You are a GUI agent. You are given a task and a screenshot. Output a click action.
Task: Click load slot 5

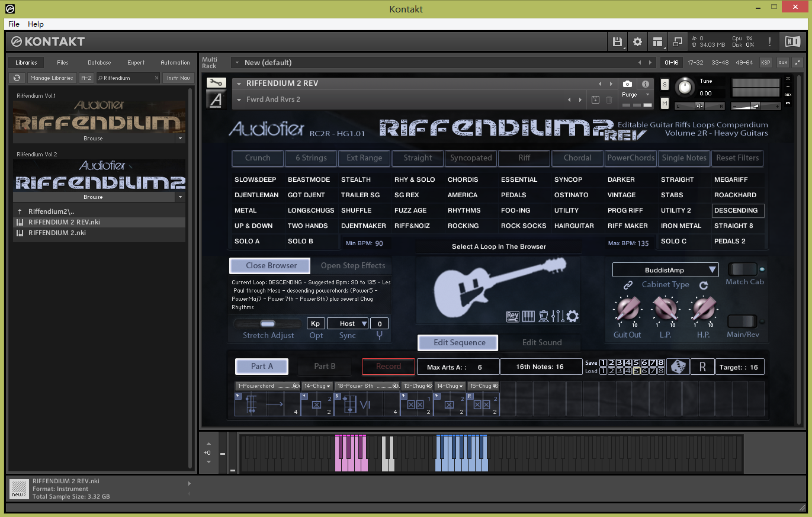(x=636, y=371)
